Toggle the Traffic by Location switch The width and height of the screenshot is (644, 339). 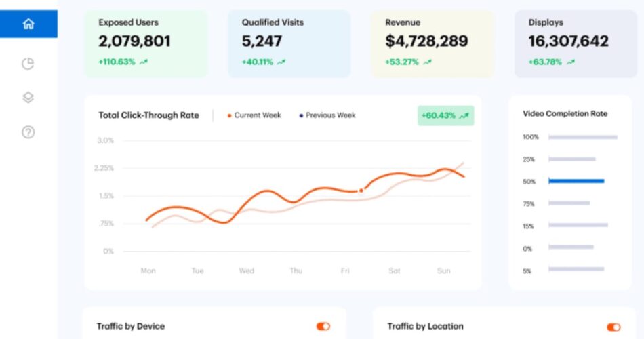pyautogui.click(x=613, y=327)
